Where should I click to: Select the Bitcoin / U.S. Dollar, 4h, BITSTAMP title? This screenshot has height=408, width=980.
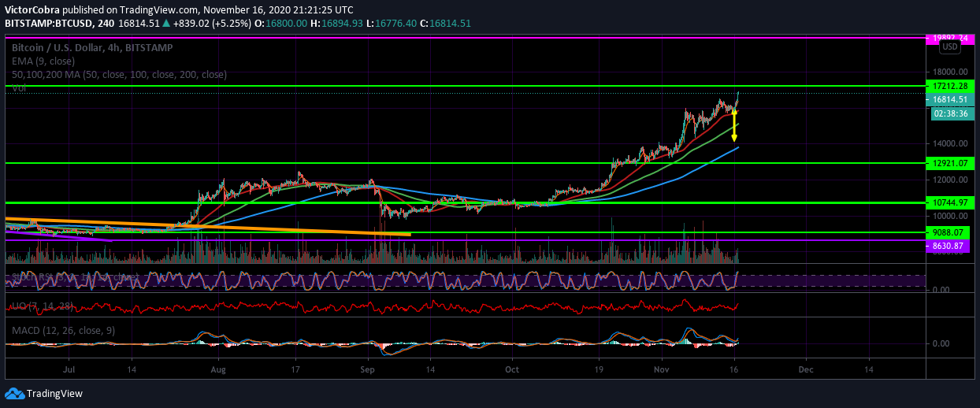pos(92,47)
